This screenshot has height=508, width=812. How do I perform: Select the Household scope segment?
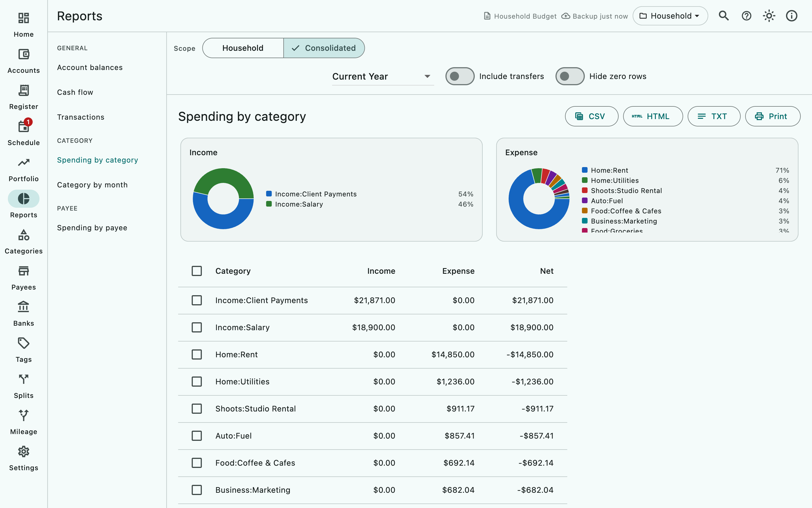pos(243,48)
